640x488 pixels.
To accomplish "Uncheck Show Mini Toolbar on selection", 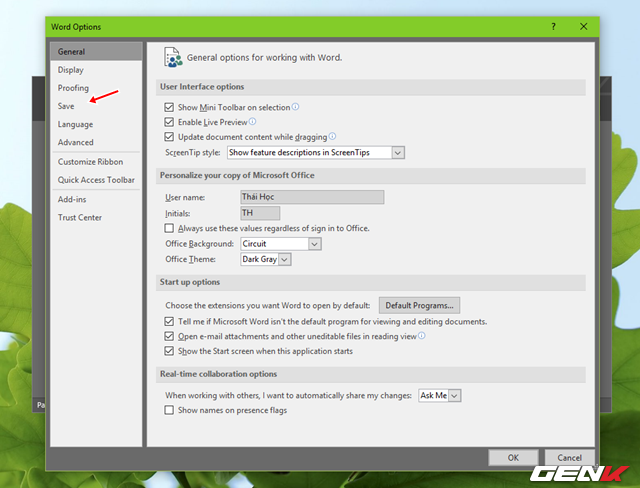I will coord(169,107).
